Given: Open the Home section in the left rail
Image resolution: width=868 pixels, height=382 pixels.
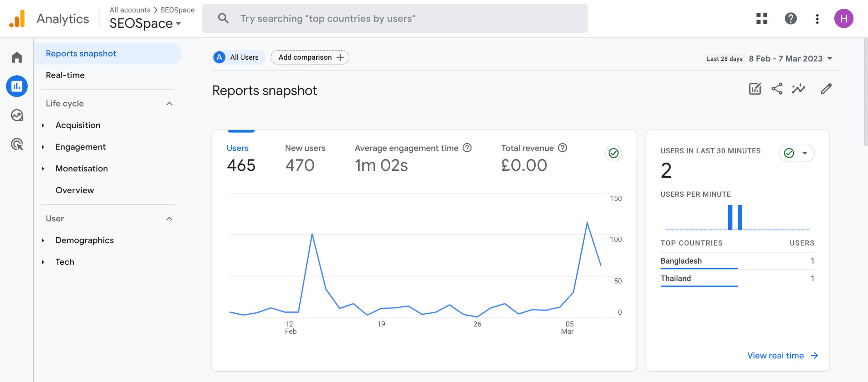Looking at the screenshot, I should point(17,57).
